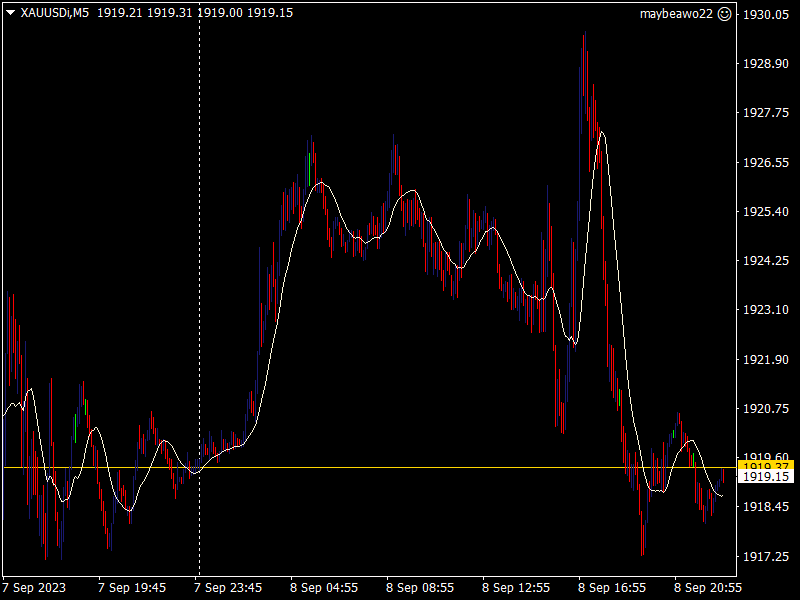The width and height of the screenshot is (800, 600).
Task: Select the XAUUSDi,M5 symbol label
Action: [x=56, y=14]
